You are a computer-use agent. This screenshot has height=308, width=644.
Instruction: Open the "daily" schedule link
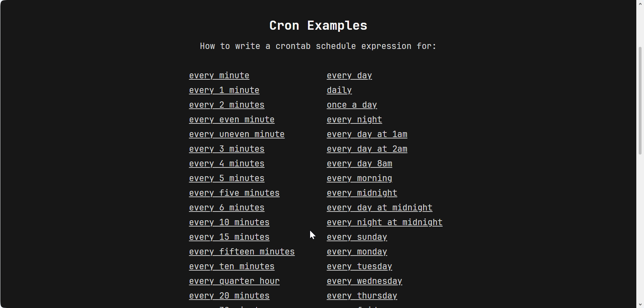[339, 90]
